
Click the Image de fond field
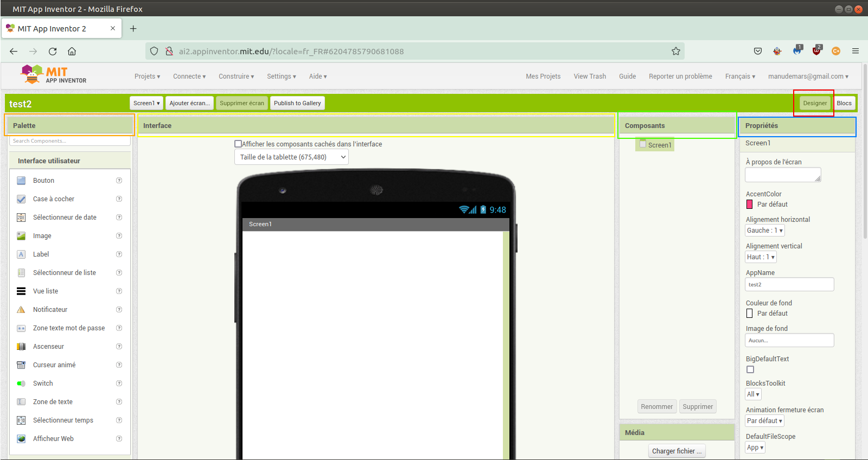coord(790,340)
